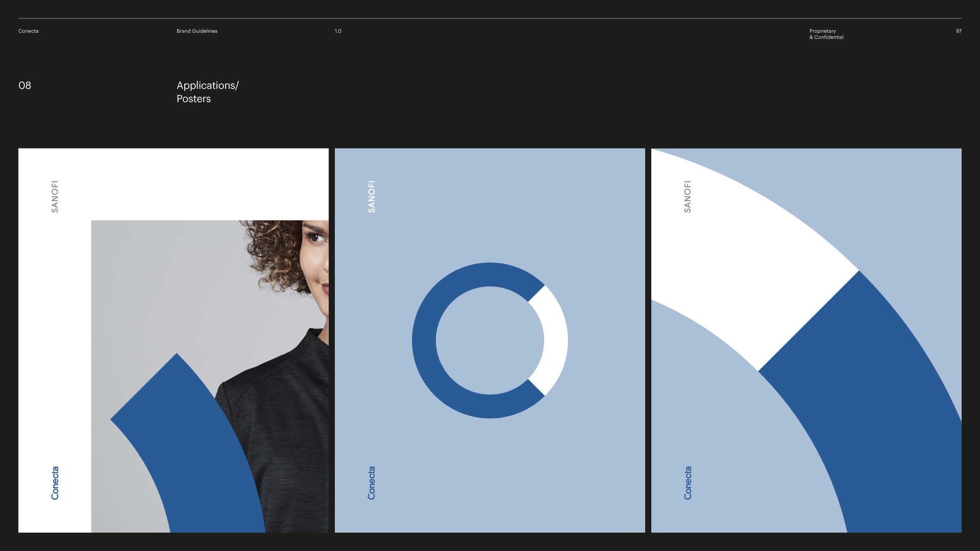Select the right poster with large arc
This screenshot has width=980, height=551.
pyautogui.click(x=806, y=340)
